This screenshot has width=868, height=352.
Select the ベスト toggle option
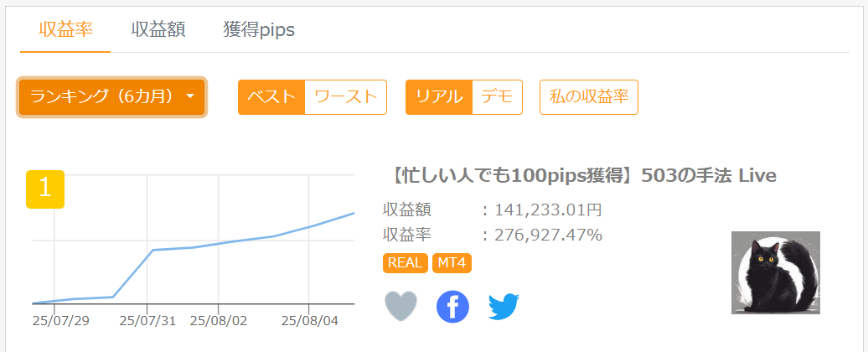271,97
